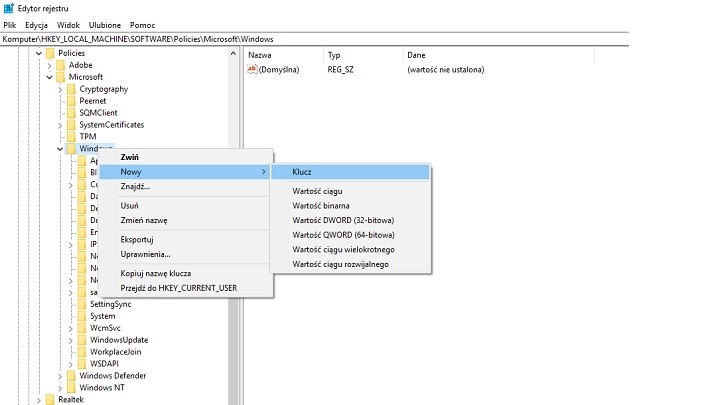The height and width of the screenshot is (405, 720).
Task: Select the Microsoft folder icon
Action: coord(61,77)
